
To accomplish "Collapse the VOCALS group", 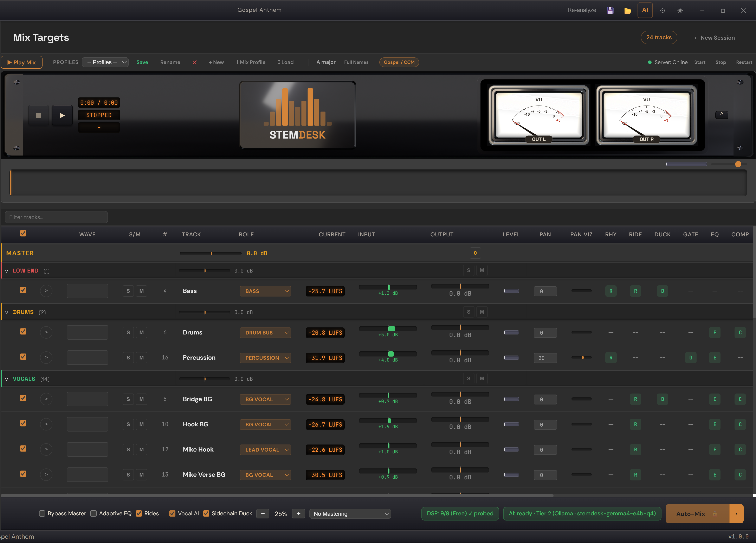I will [x=6, y=379].
